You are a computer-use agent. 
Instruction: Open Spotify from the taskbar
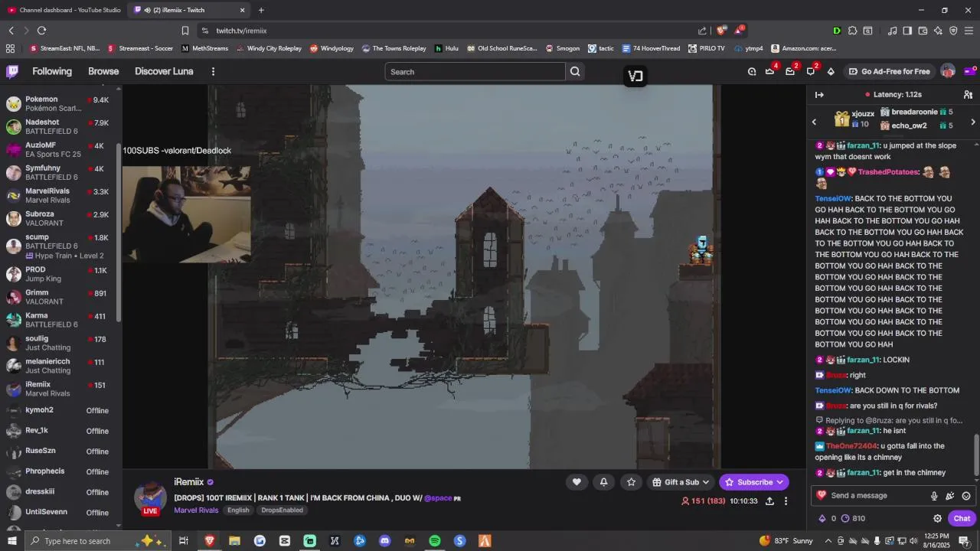point(435,541)
